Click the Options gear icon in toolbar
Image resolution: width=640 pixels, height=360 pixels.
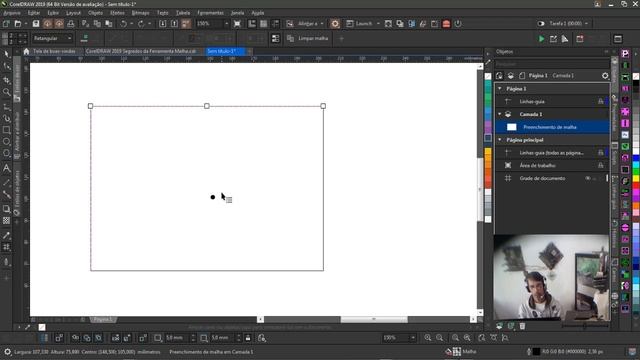[335, 24]
